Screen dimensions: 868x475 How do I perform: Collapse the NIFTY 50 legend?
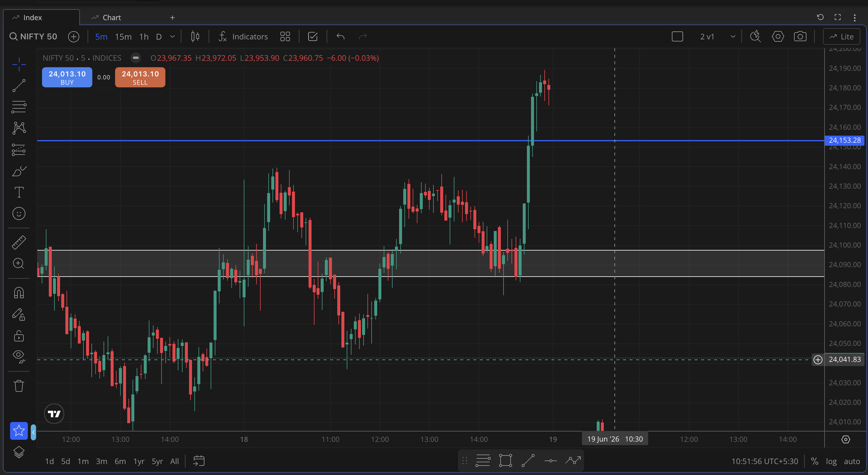pyautogui.click(x=135, y=58)
